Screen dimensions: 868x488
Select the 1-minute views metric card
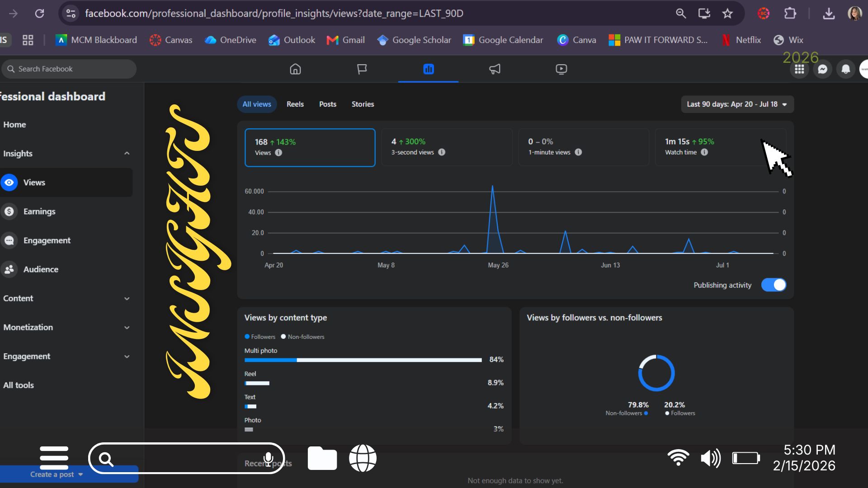(583, 147)
